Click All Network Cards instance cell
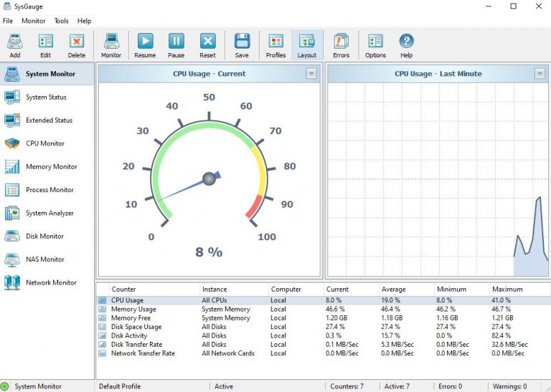The width and height of the screenshot is (551, 392). (228, 353)
